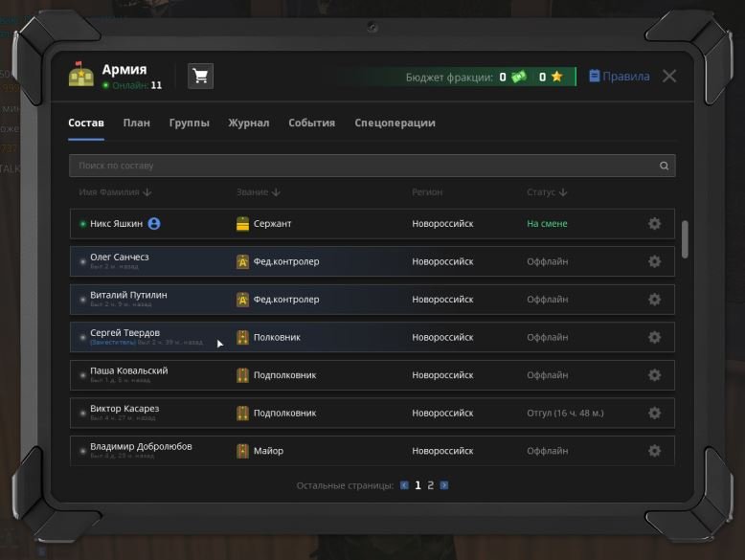Select member name Олег Санчез
This screenshot has width=745, height=560.
tap(120, 257)
